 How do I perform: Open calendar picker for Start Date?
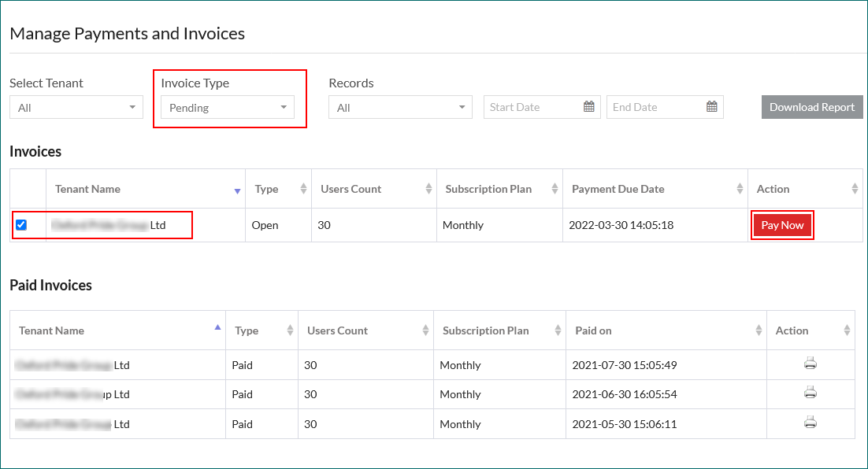coord(588,107)
